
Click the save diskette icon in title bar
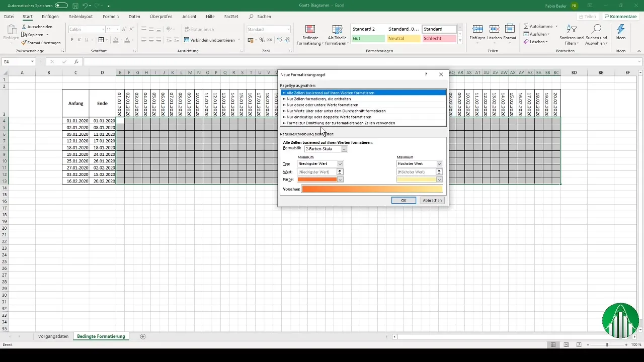[75, 6]
